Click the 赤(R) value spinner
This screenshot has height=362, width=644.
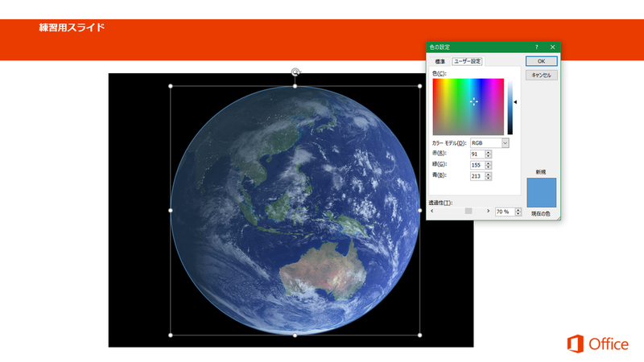click(488, 154)
